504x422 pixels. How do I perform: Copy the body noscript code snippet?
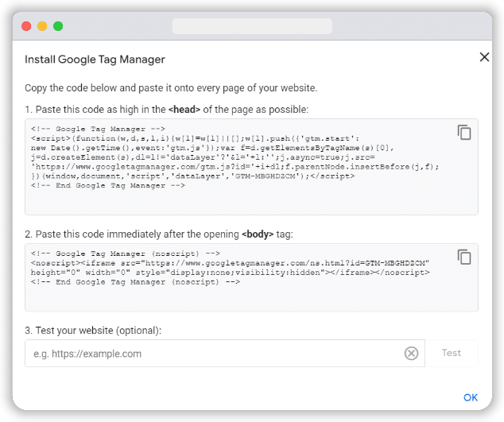[464, 257]
